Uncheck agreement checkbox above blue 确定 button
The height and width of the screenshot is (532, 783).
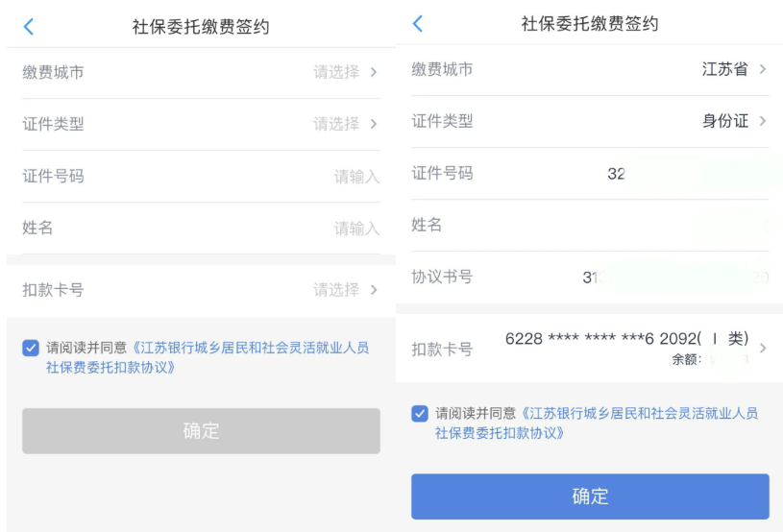point(420,413)
